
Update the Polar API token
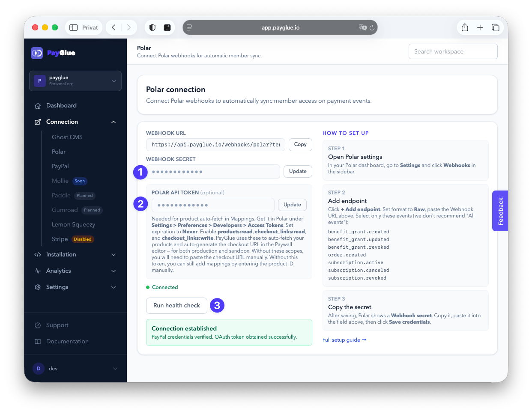292,205
